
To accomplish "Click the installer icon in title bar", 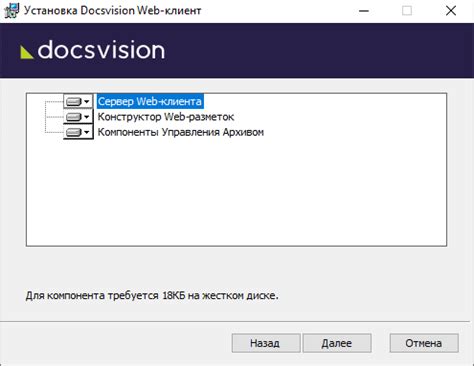I will [x=11, y=11].
